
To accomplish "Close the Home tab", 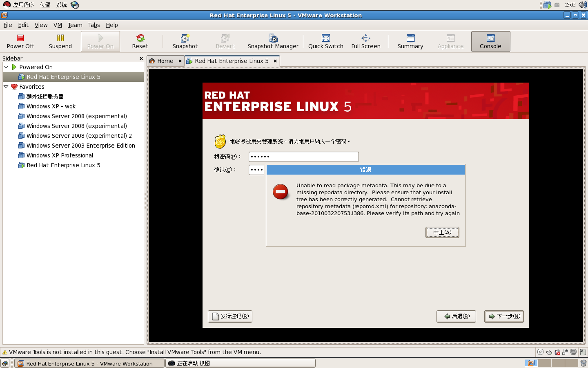I will (180, 61).
